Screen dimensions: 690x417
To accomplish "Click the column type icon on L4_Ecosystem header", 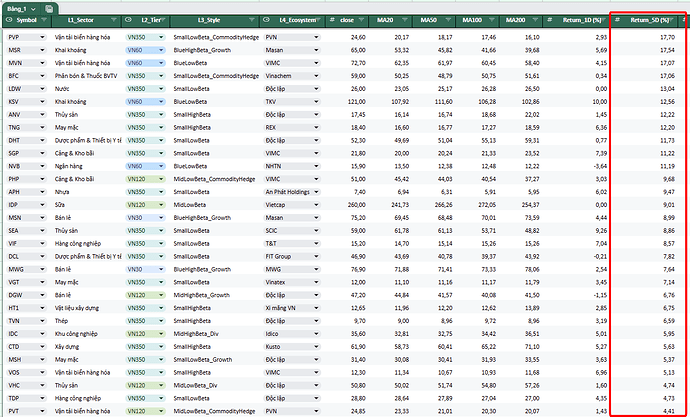I will coord(267,20).
